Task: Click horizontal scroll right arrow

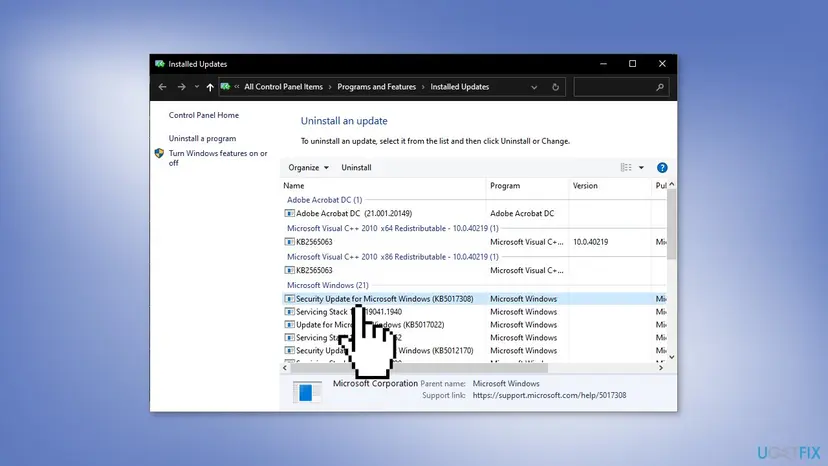Action: point(661,368)
